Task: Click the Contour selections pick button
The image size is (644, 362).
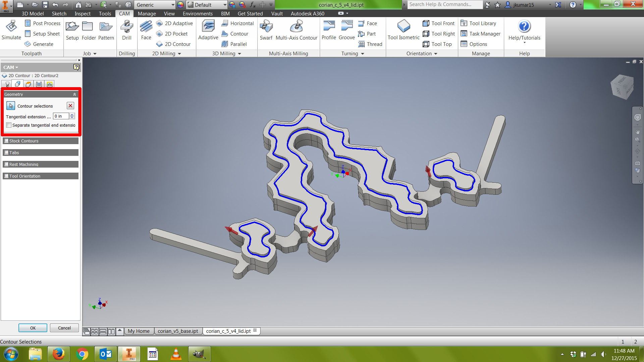Action: tap(11, 106)
